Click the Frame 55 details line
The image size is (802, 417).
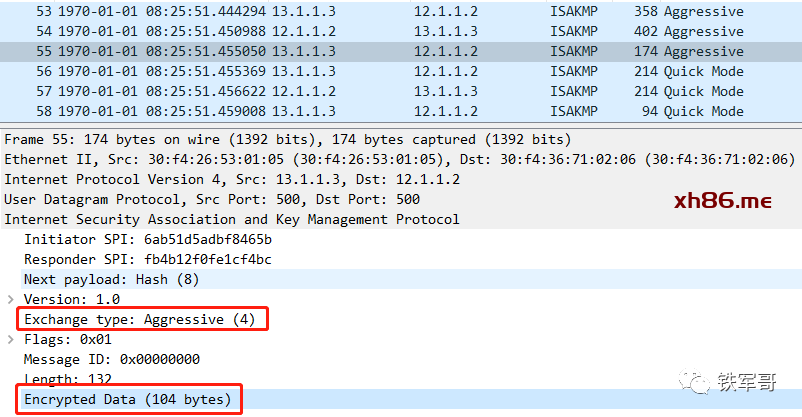click(x=288, y=139)
